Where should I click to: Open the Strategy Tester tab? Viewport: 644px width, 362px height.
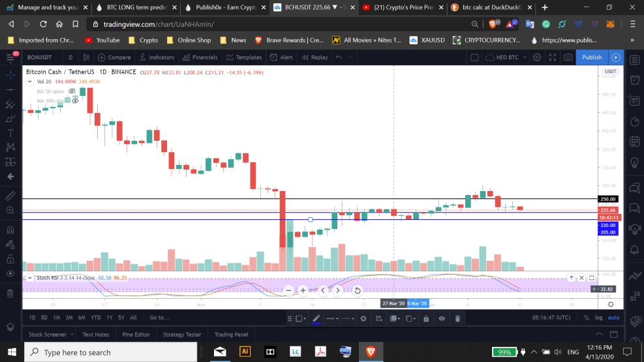click(182, 335)
